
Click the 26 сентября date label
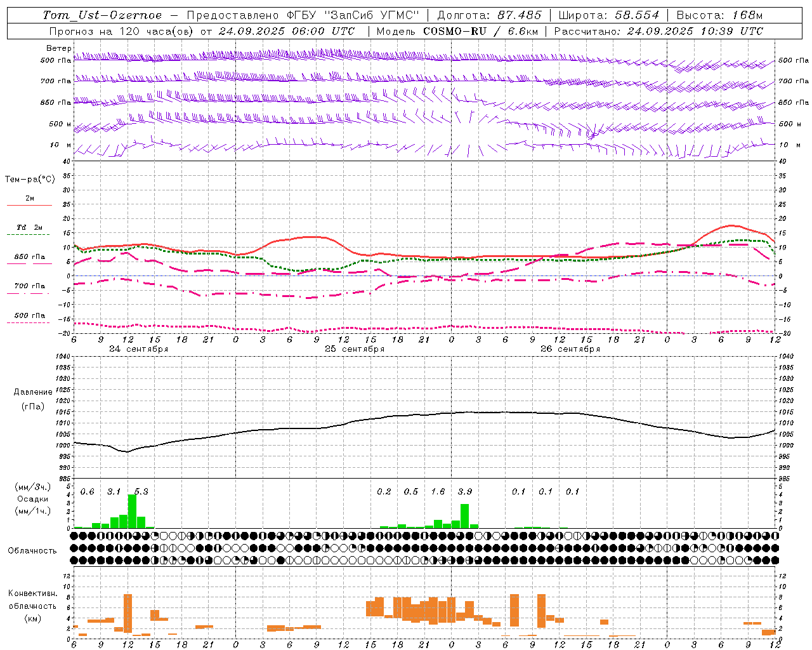(x=570, y=349)
